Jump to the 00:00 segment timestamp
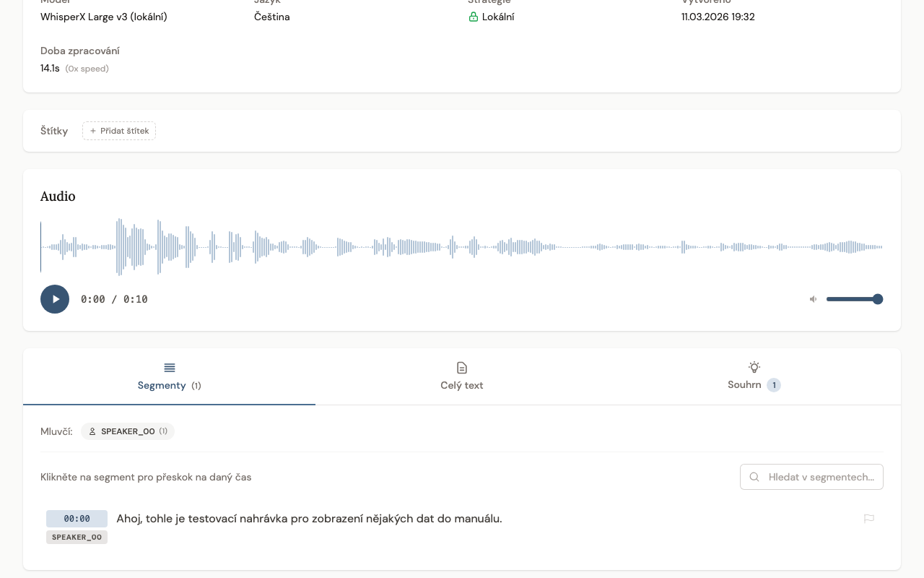924x578 pixels. click(x=77, y=519)
